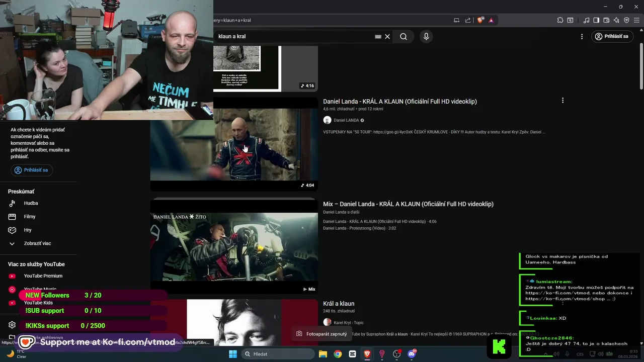644x362 pixels.
Task: Click the Viac zo služby YouTube heading
Action: 36,264
